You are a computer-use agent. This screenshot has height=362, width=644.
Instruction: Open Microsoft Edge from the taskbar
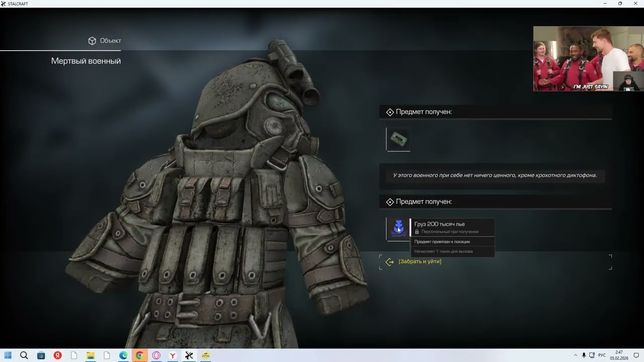click(123, 355)
